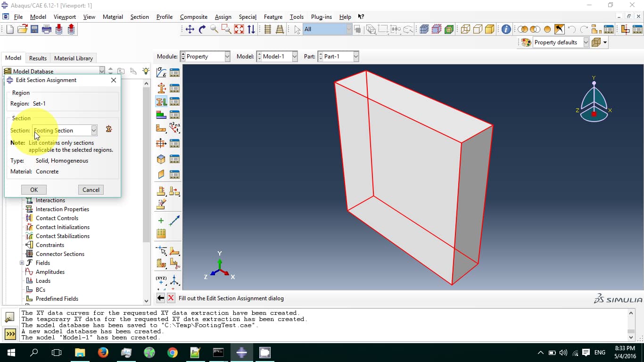
Task: Click the Create Section tool icon
Action: pyautogui.click(x=161, y=88)
